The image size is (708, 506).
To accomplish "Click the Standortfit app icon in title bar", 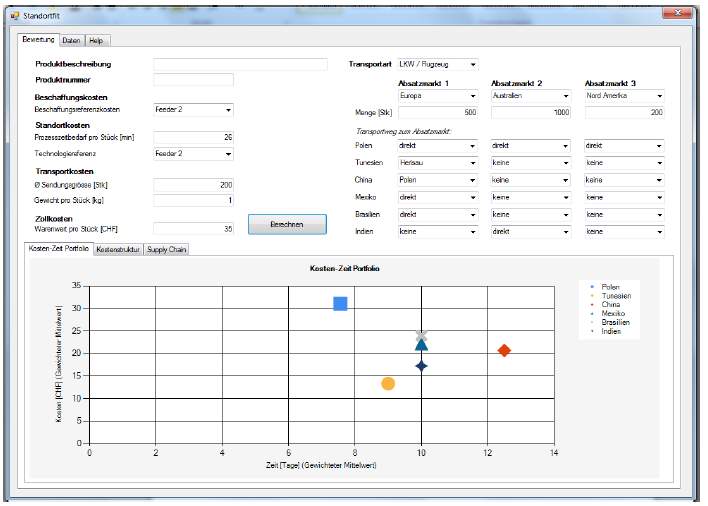I will pos(13,16).
